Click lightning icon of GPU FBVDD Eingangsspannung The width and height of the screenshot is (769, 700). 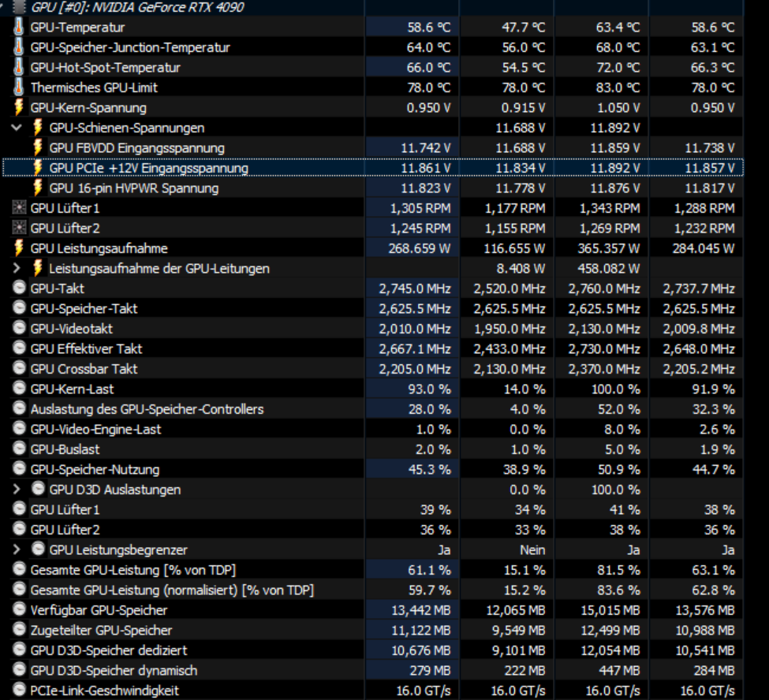38,147
